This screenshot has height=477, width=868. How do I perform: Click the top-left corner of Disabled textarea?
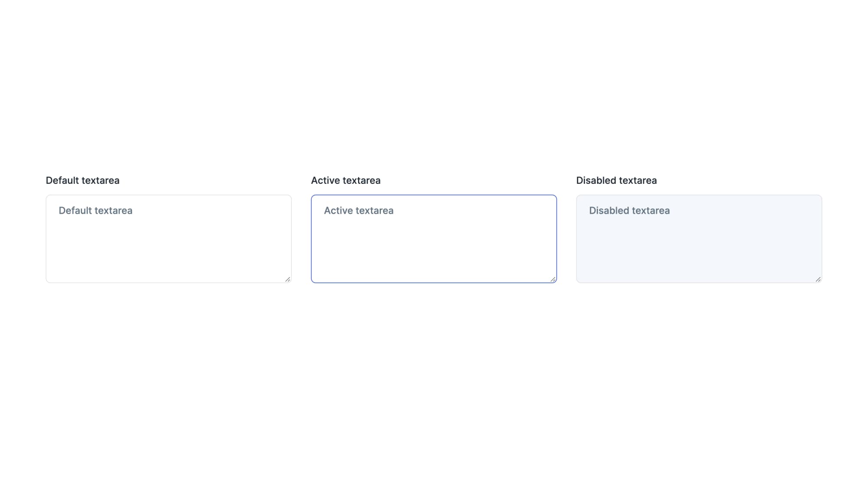[577, 197]
